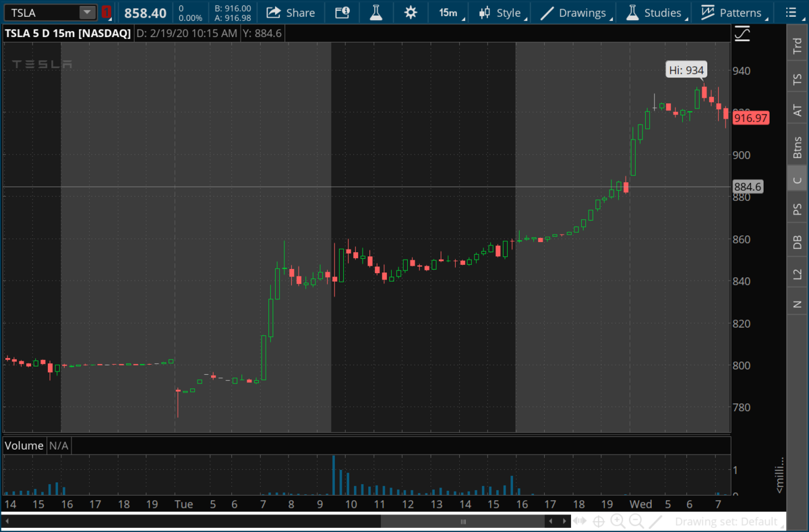Click the Tue label on time axis
The width and height of the screenshot is (809, 532).
(183, 504)
